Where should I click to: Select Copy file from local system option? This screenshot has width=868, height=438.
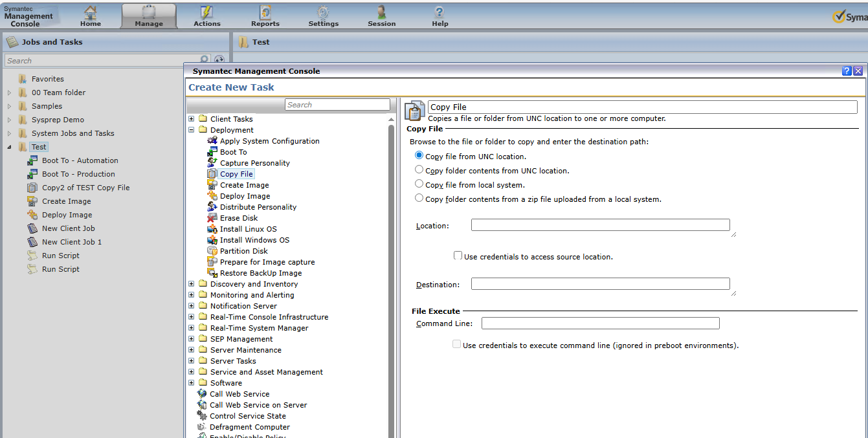(x=419, y=184)
